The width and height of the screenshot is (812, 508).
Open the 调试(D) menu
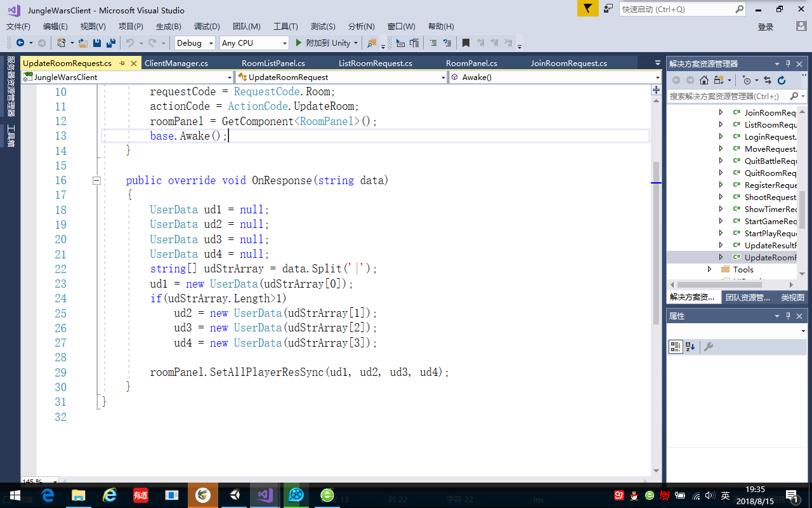coord(207,26)
